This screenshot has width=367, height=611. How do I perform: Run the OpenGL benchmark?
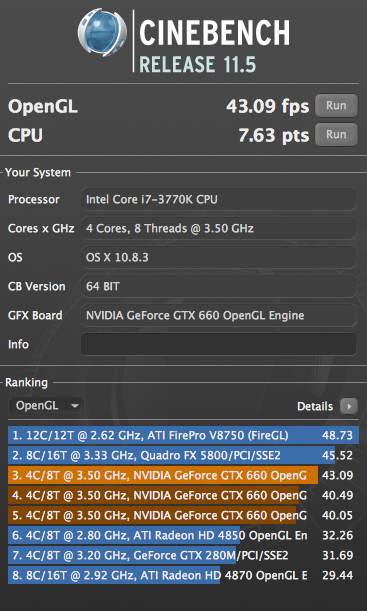(x=336, y=106)
